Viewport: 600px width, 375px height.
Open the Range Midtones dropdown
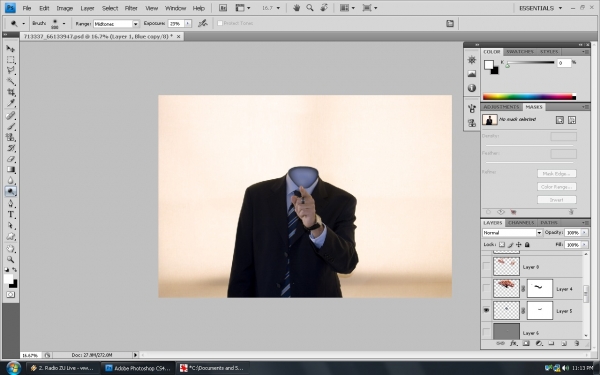point(135,24)
